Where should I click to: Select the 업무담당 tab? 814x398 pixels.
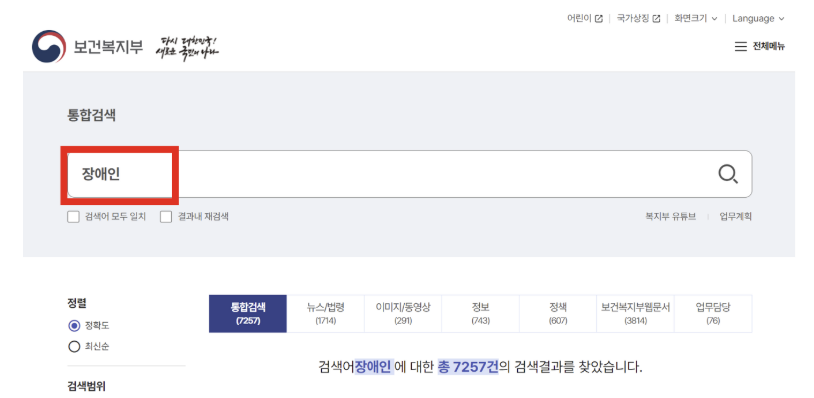713,313
